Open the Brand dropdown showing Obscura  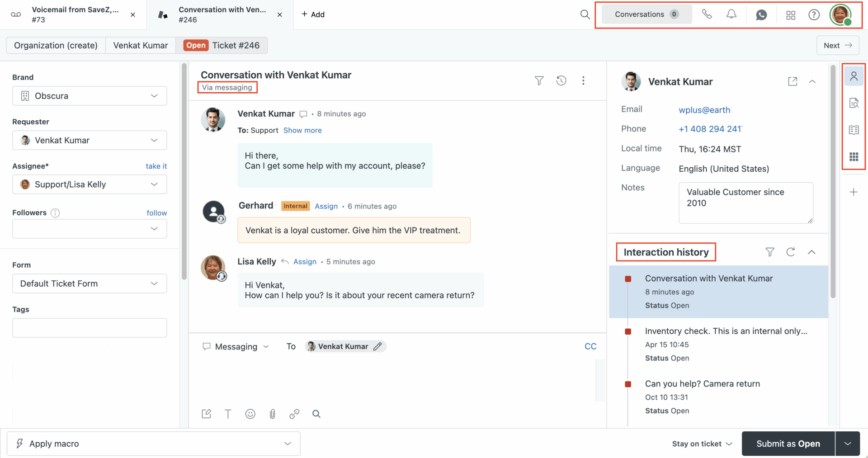(89, 96)
